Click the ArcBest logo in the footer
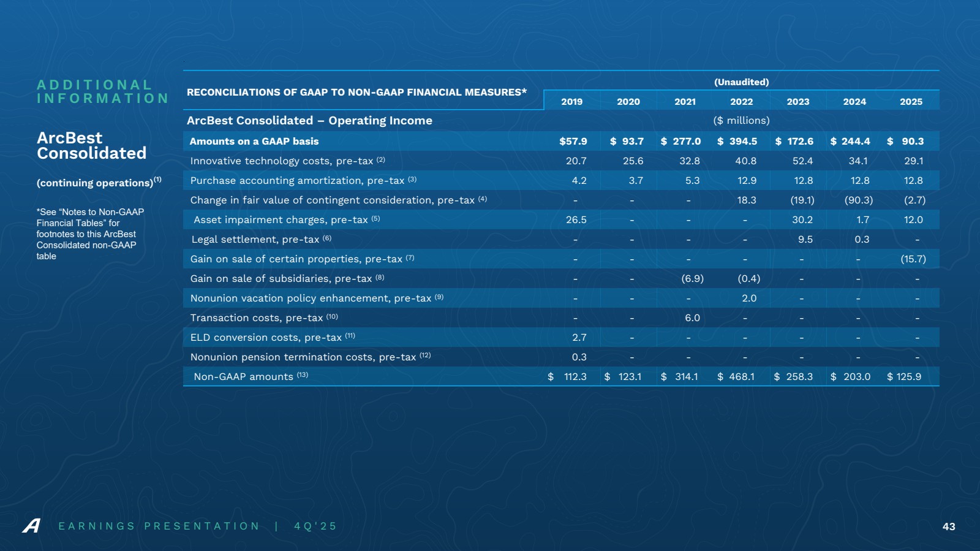Viewport: 980px width, 551px height. (x=31, y=526)
